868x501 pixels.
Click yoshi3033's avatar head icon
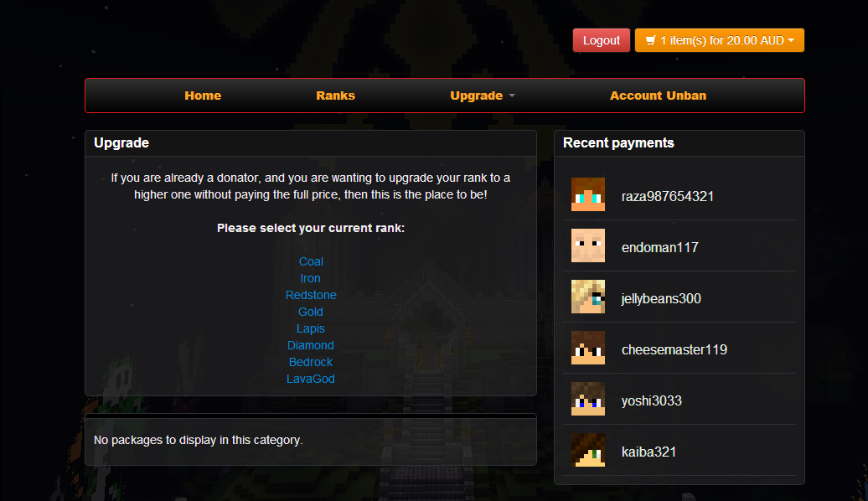tap(588, 399)
